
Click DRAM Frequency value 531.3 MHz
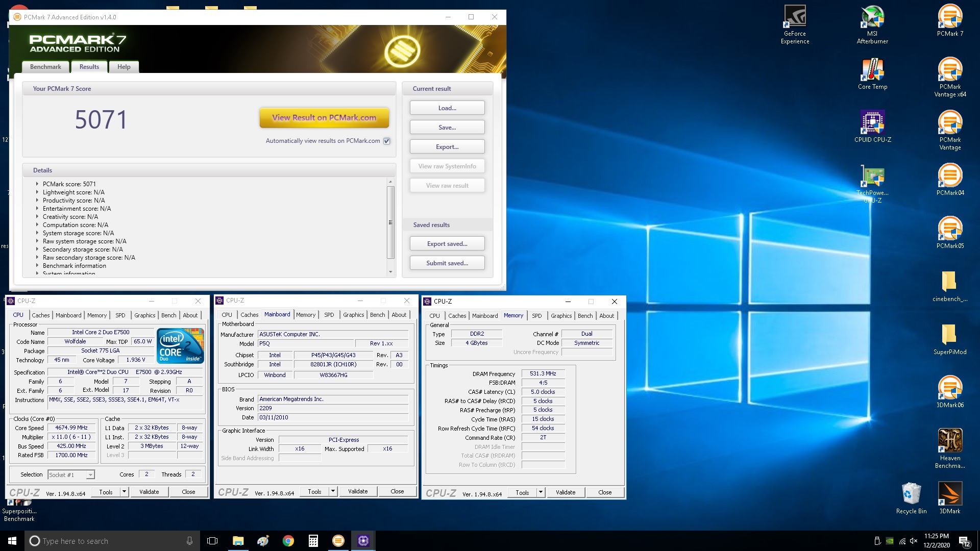[x=543, y=373]
